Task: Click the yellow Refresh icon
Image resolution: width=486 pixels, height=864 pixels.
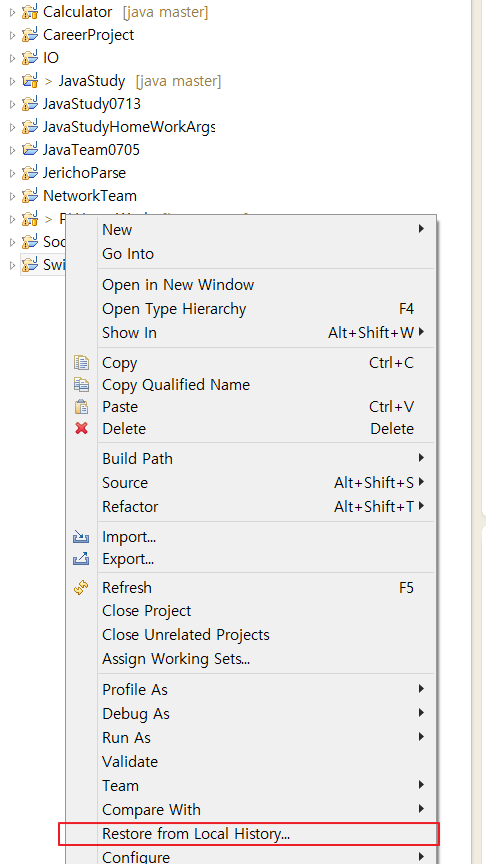Action: tap(81, 588)
